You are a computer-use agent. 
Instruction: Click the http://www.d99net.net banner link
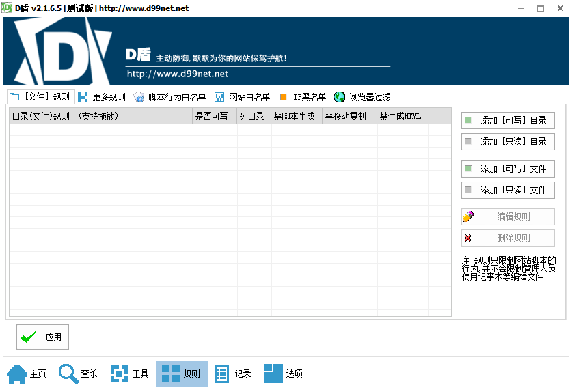[178, 74]
